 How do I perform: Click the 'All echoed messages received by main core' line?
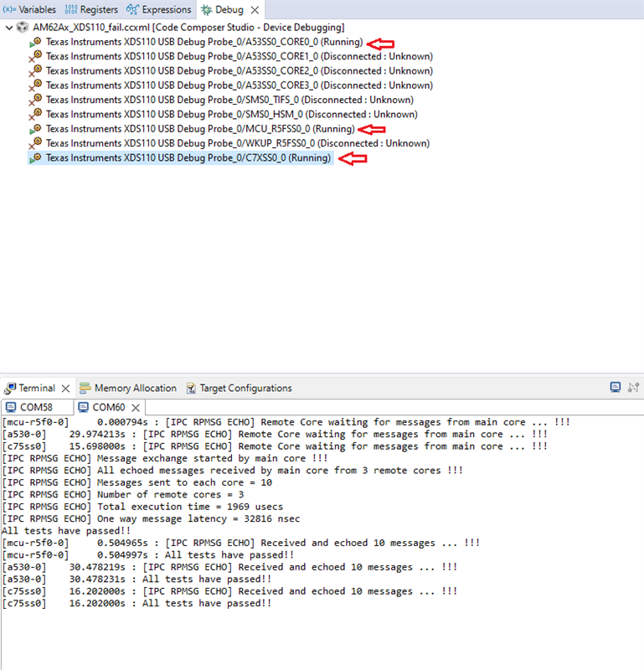click(233, 471)
